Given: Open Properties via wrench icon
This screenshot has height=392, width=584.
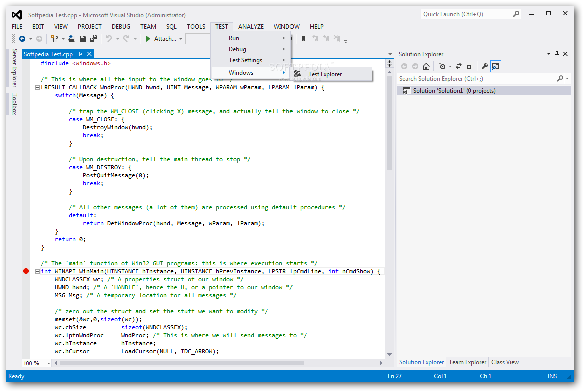Looking at the screenshot, I should pos(485,66).
